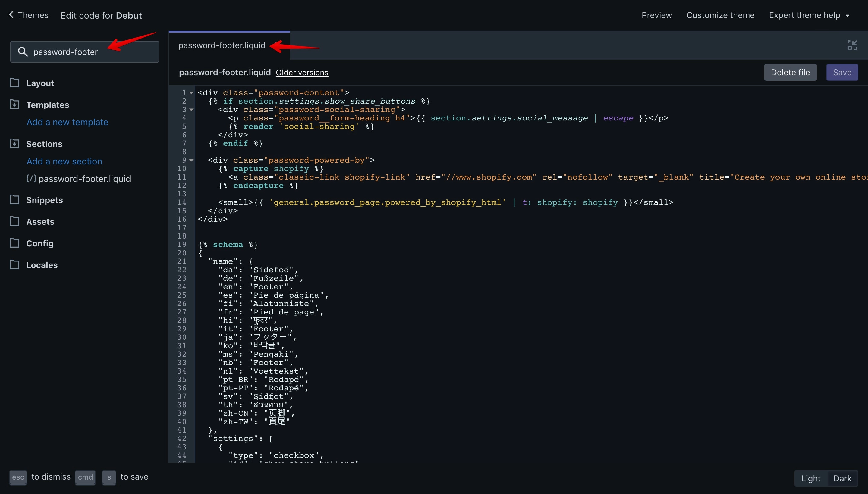Click the "settings": [ line
868x494 pixels.
[x=240, y=439]
